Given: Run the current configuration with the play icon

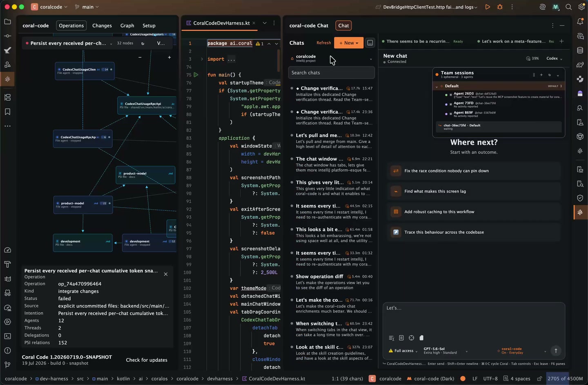Looking at the screenshot, I should click(488, 7).
